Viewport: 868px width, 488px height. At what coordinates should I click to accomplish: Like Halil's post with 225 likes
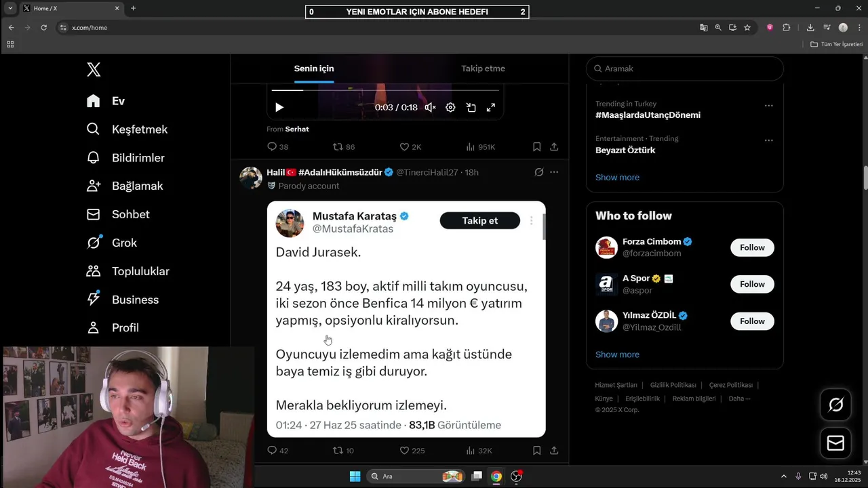(x=412, y=450)
